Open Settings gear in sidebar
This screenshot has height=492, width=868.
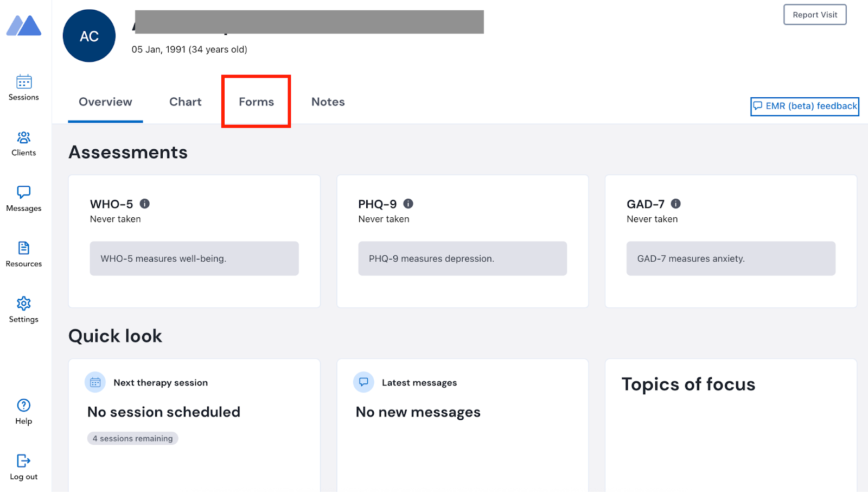pyautogui.click(x=24, y=304)
